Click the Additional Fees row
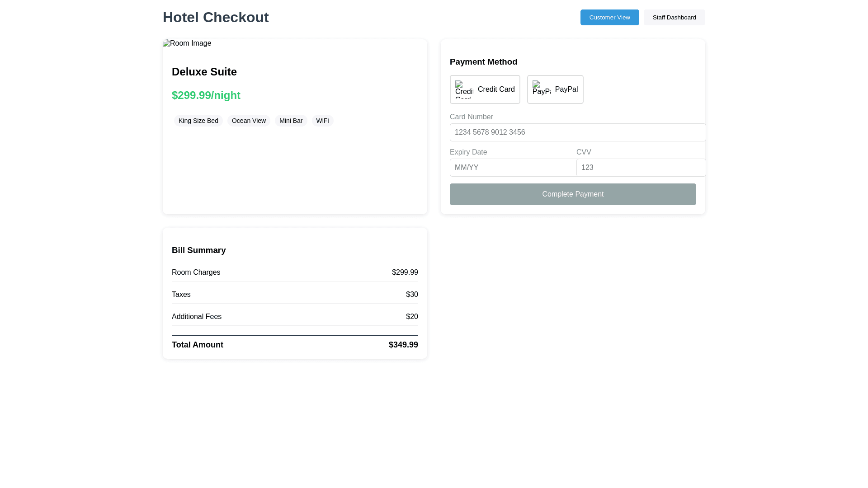The height and width of the screenshot is (488, 868). [x=295, y=317]
